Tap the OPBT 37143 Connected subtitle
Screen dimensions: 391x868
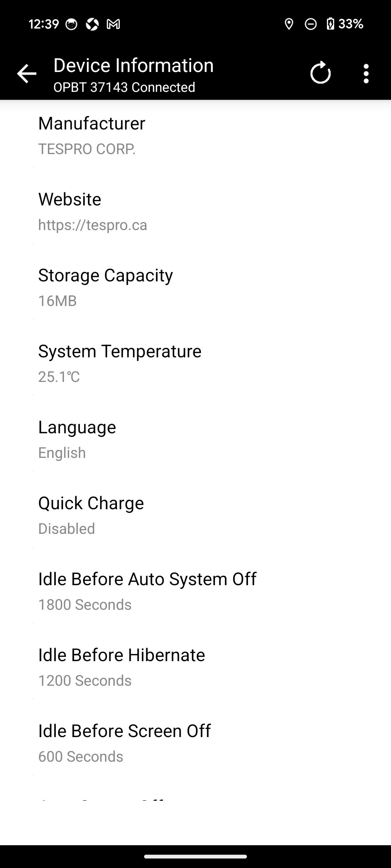(x=124, y=87)
